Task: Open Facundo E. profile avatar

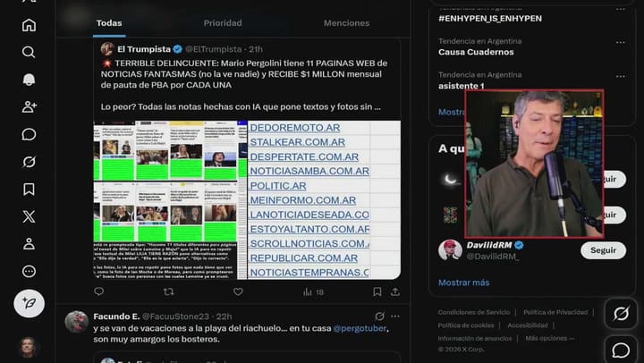Action: point(77,321)
